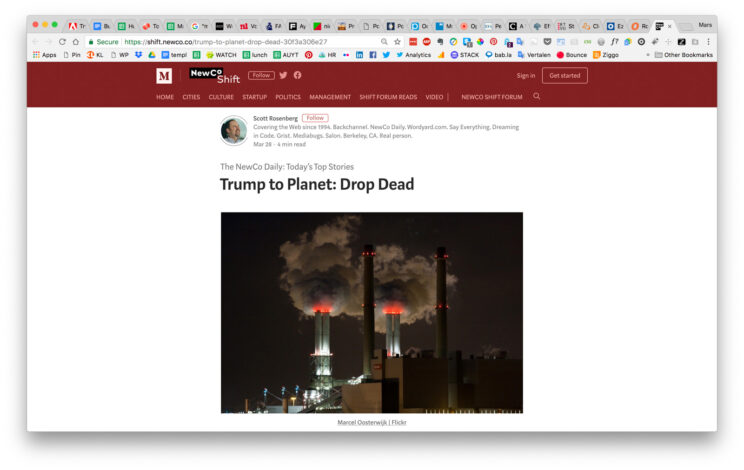Open the SHIFT FORUM READS section
Image resolution: width=744 pixels, height=470 pixels.
click(x=389, y=97)
